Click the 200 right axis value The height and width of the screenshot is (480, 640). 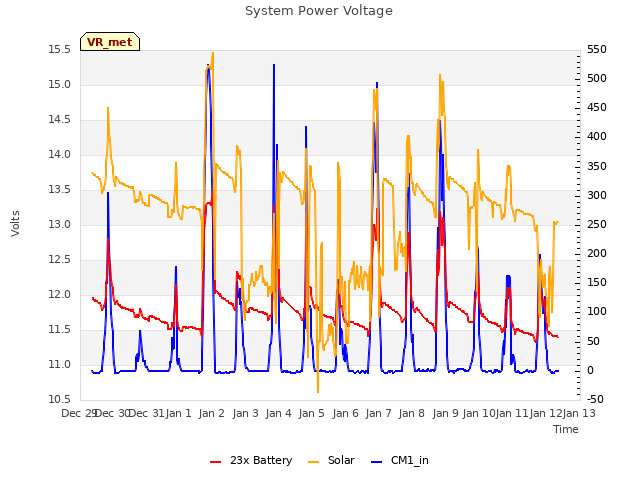pos(597,253)
